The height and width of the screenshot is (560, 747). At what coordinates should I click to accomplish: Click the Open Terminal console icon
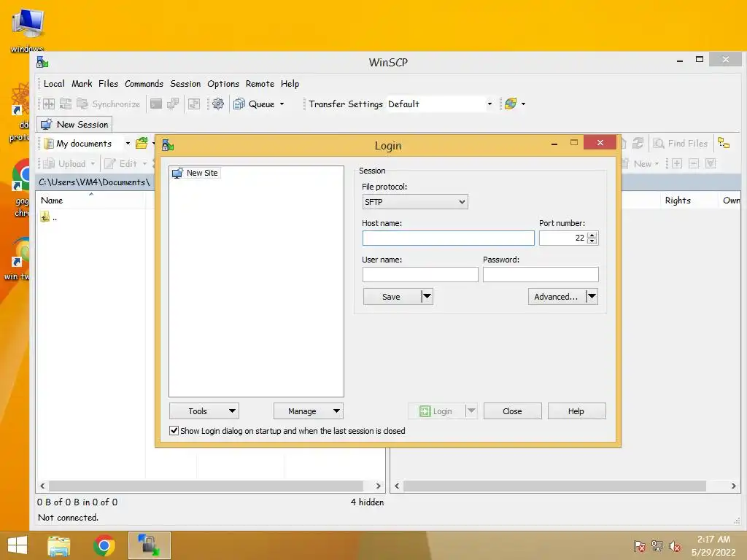pyautogui.click(x=156, y=104)
